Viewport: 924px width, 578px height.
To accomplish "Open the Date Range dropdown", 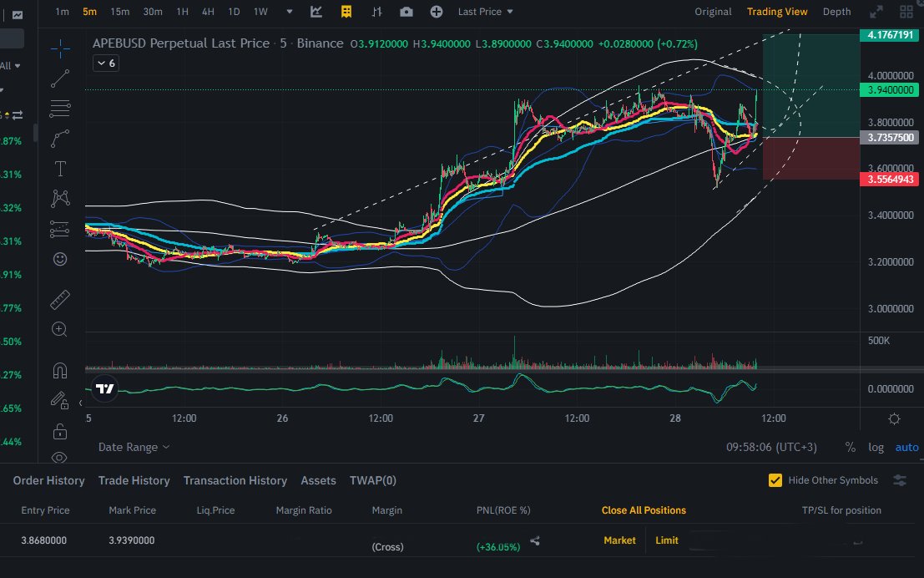I will (134, 447).
